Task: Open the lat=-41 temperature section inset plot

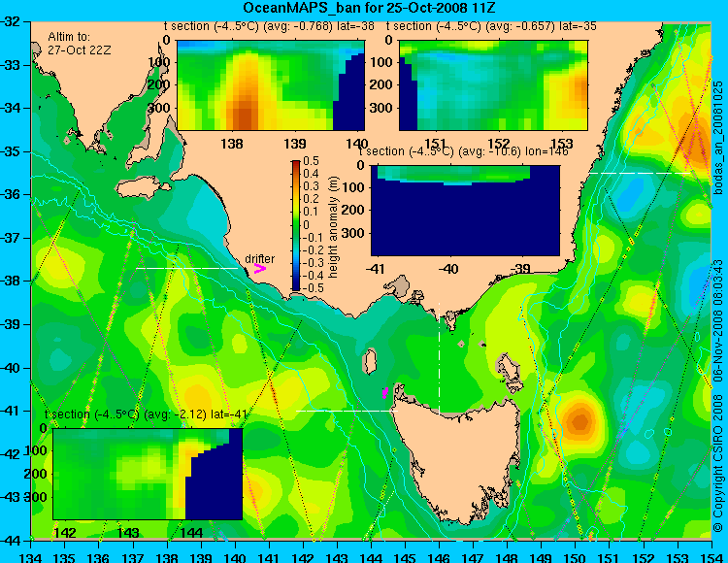Action: (x=148, y=474)
